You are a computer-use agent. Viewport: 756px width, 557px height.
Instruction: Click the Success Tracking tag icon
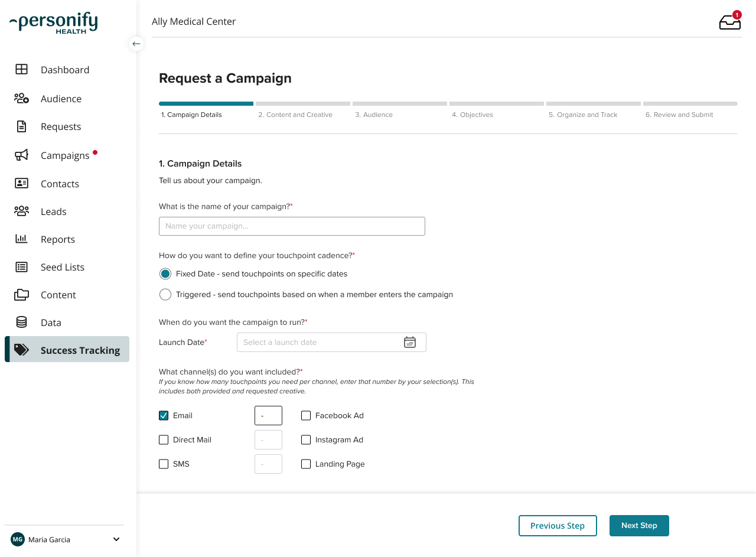[x=21, y=350]
